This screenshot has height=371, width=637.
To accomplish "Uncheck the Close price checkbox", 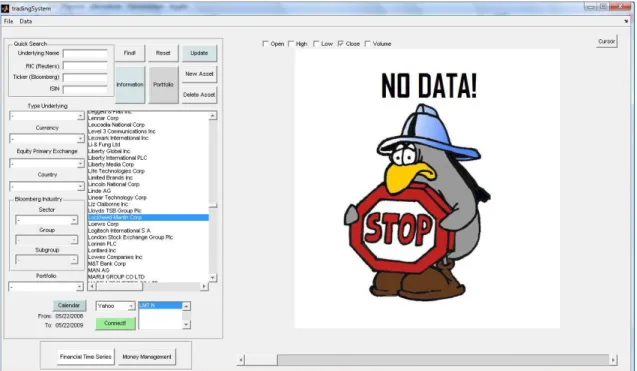I will pos(340,44).
